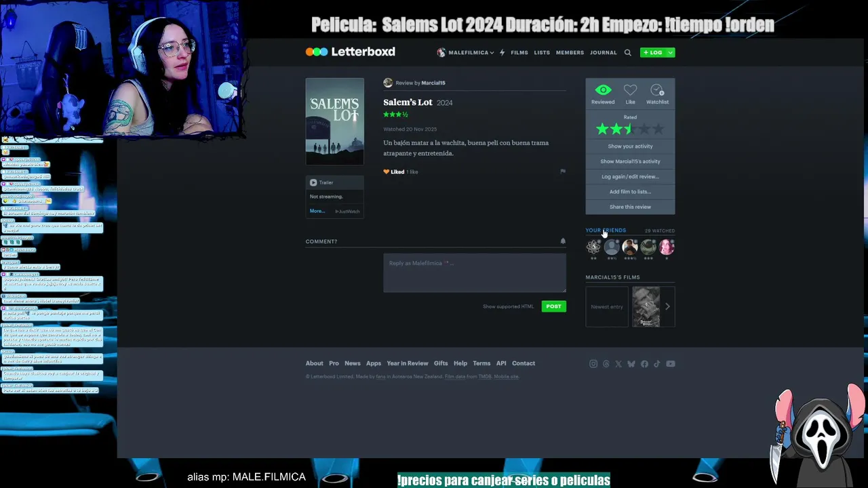Set rating on the Rated stars control
The image size is (868, 488).
coord(630,129)
